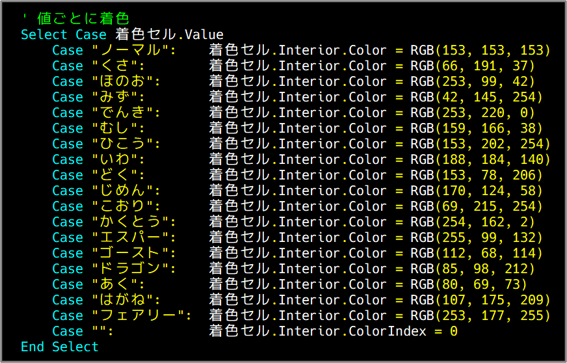Click the string "でんき"

point(122,112)
